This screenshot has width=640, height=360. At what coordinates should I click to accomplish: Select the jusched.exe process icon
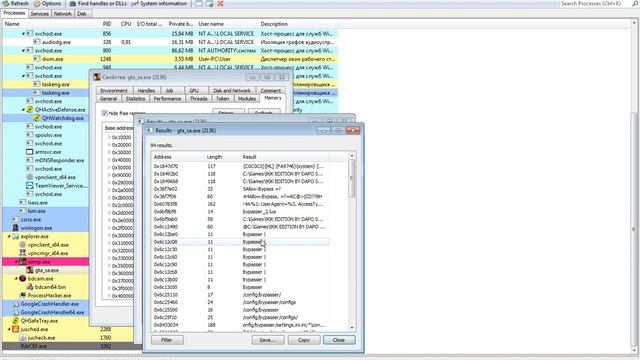click(16, 329)
